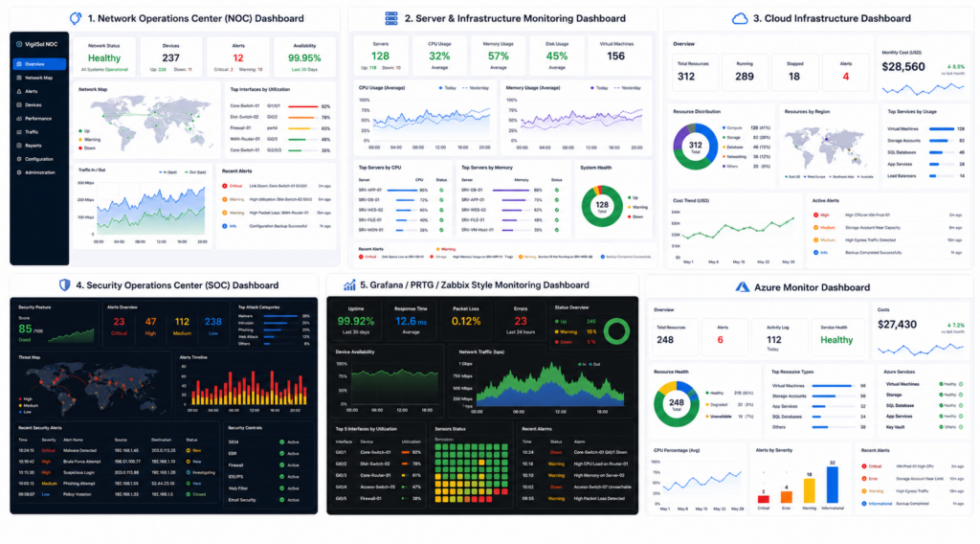
Task: Click the 312 Total resource donut chart
Action: tap(696, 147)
